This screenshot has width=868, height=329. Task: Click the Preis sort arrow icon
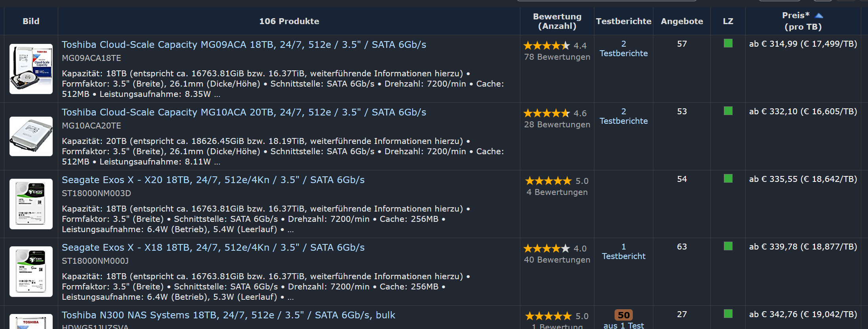pyautogui.click(x=819, y=16)
